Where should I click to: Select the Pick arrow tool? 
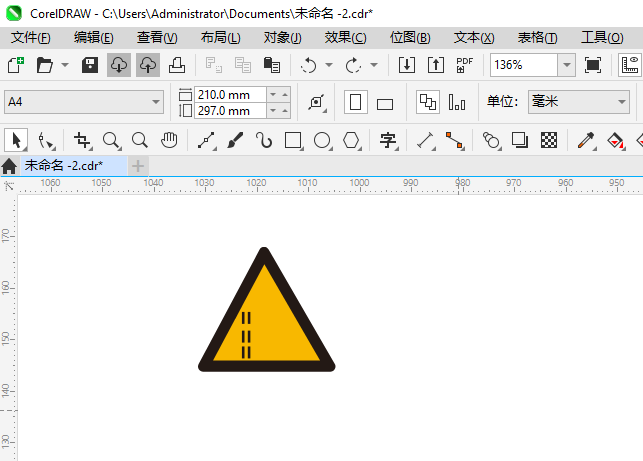(x=16, y=140)
